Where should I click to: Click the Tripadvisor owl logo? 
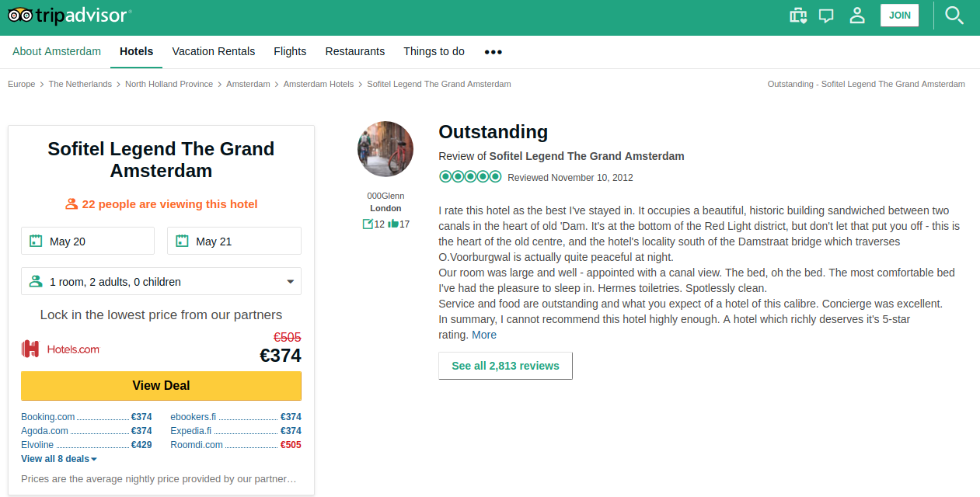pos(70,15)
